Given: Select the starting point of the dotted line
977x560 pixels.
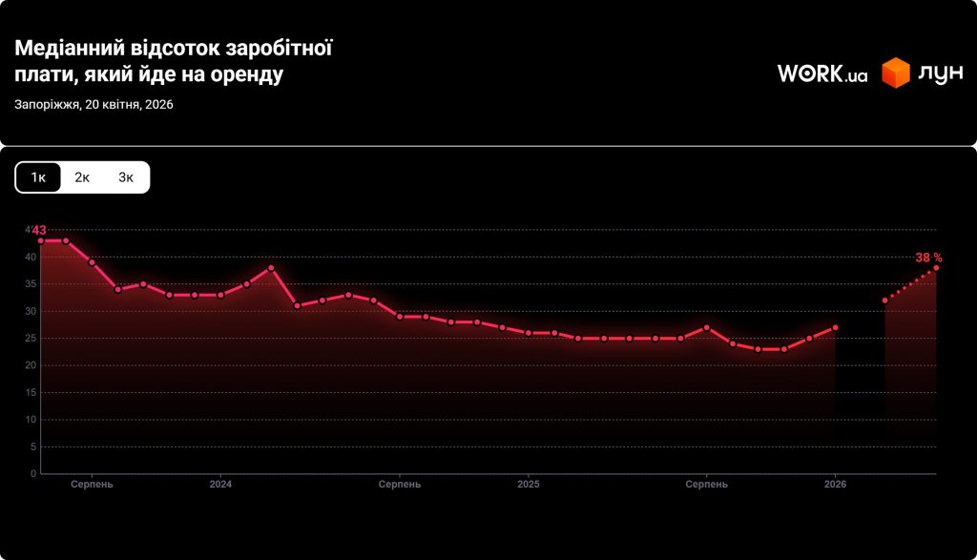Looking at the screenshot, I should tap(885, 300).
